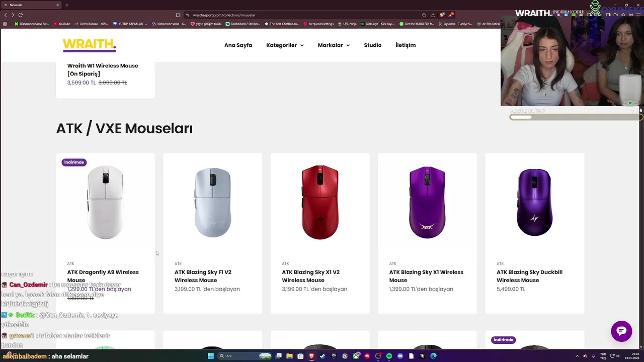Expand the Markalar dropdown menu
This screenshot has height=362, width=644.
pyautogui.click(x=334, y=45)
